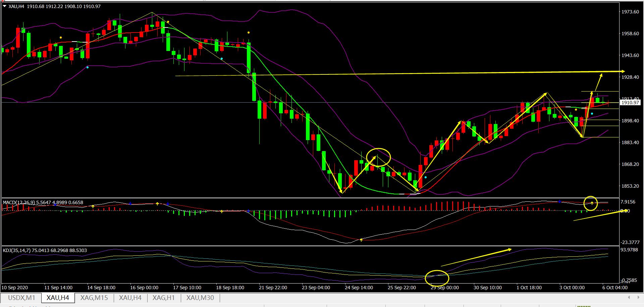Switch to the USDX,M1 chart tab
This screenshot has height=307, width=644.
coord(21,298)
